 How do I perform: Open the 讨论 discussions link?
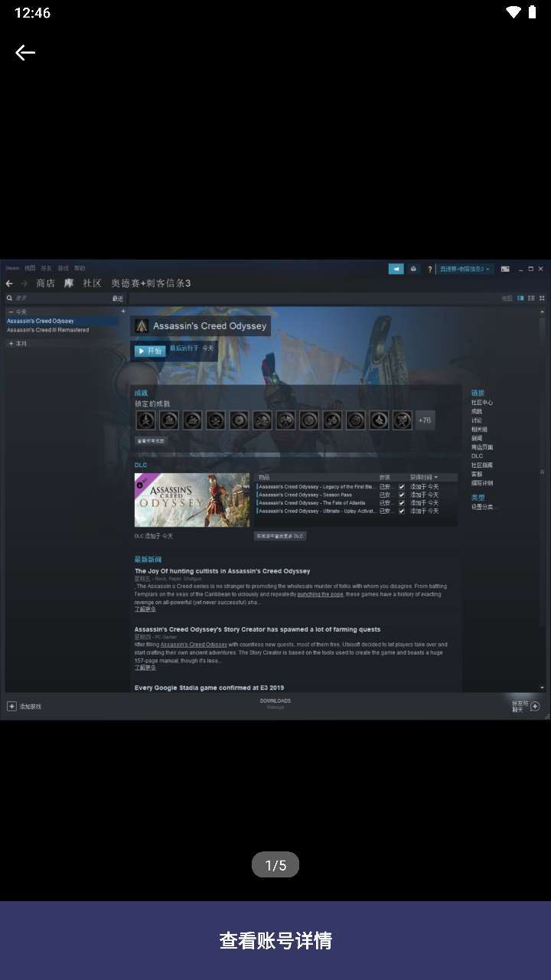click(477, 420)
